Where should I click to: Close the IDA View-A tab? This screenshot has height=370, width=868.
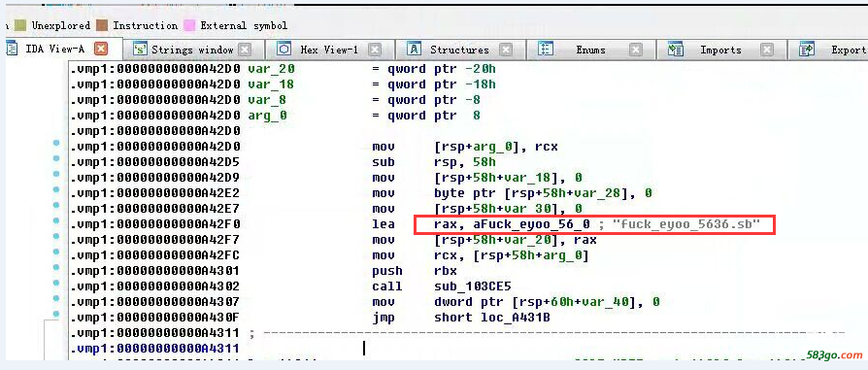point(101,50)
